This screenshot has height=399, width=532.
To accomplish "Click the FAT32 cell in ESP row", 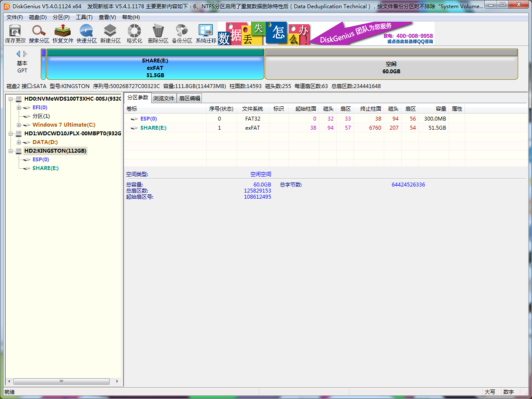I will [x=253, y=119].
